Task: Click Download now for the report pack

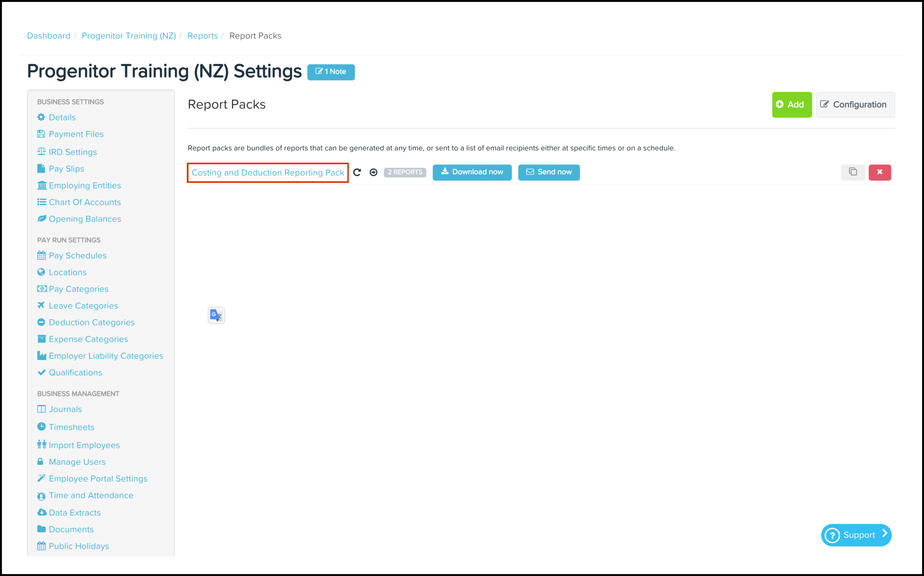Action: tap(472, 172)
